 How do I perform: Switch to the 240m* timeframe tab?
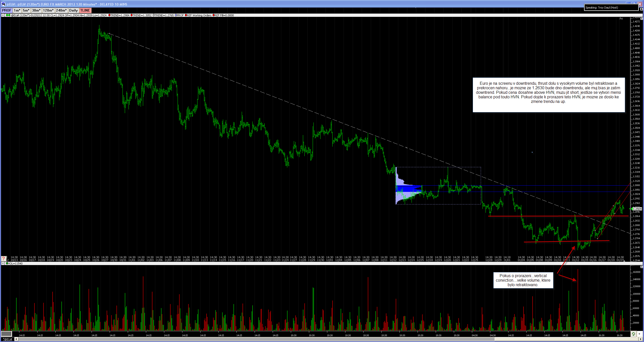point(61,10)
